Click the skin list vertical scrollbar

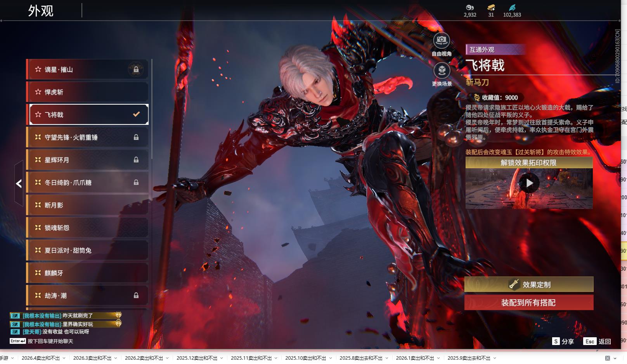tap(152, 109)
